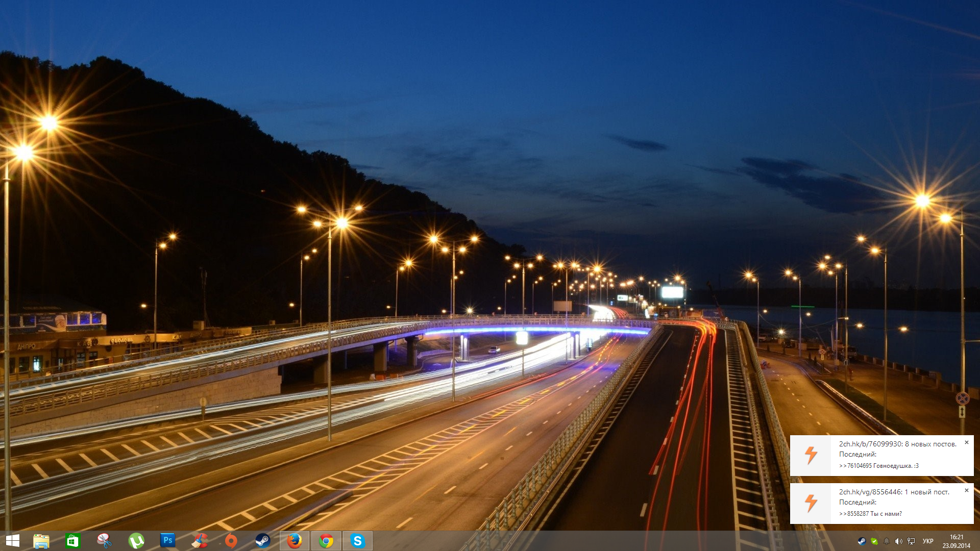
Task: Open Origin from the taskbar
Action: [x=231, y=541]
